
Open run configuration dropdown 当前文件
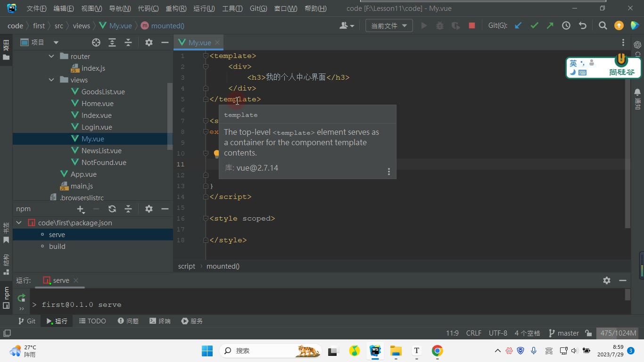[x=389, y=26]
